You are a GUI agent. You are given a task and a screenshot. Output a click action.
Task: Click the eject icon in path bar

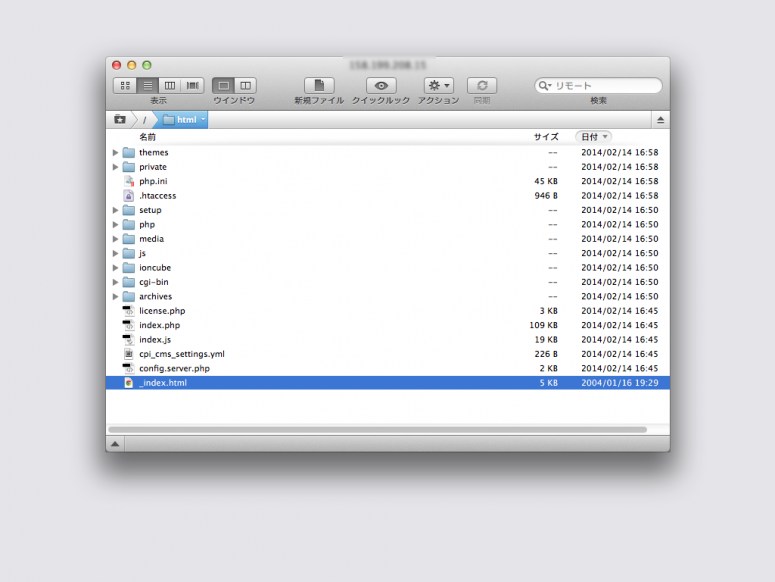[x=660, y=120]
